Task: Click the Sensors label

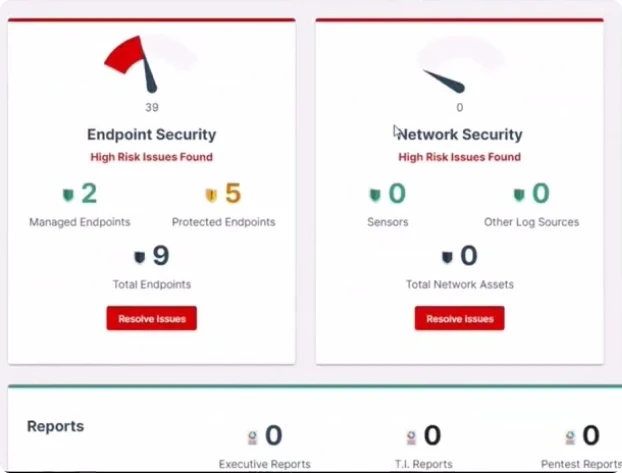Action: 388,222
